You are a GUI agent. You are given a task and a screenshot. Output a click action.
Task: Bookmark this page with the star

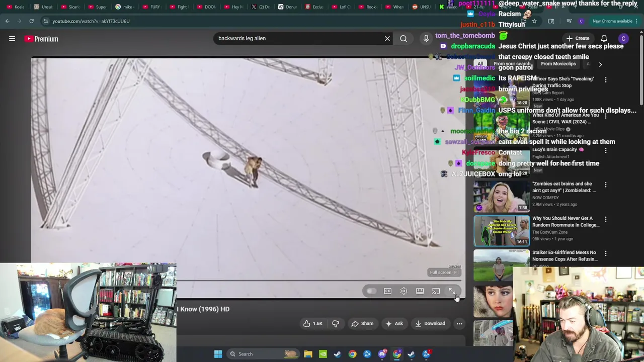(x=534, y=21)
